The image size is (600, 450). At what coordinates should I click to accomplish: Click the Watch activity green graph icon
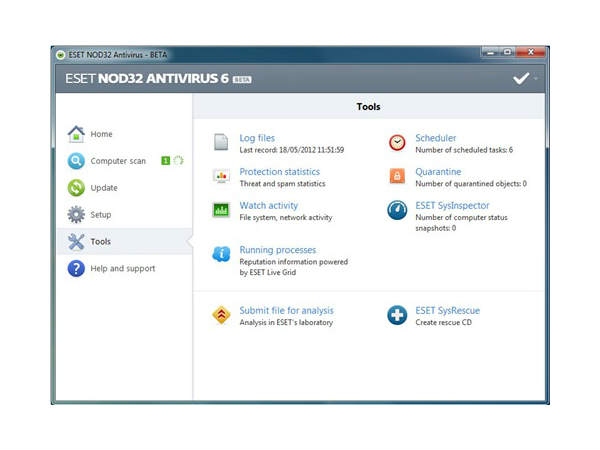tap(221, 210)
